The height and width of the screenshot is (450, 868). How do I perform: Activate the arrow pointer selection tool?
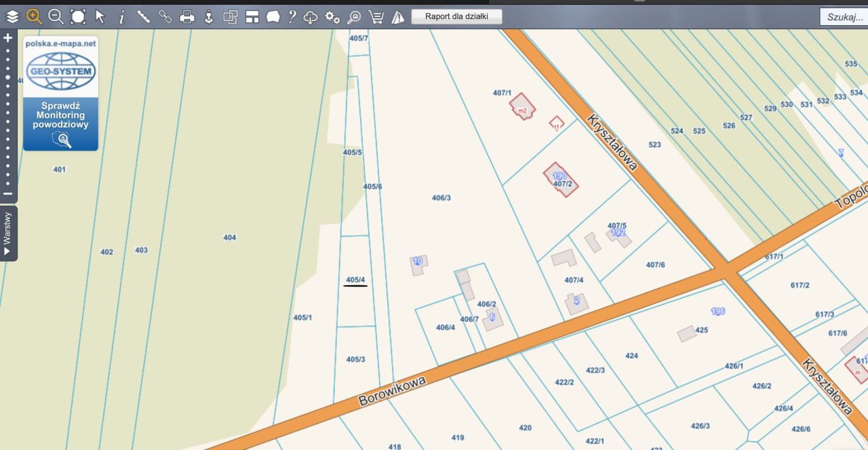pyautogui.click(x=100, y=16)
